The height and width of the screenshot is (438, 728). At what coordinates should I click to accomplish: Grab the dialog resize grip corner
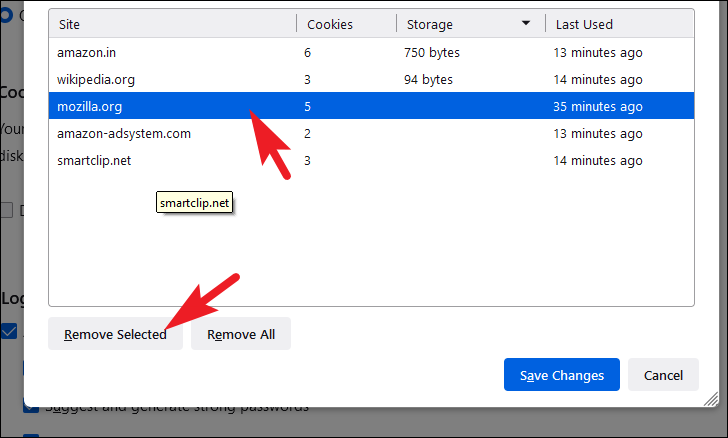point(711,399)
